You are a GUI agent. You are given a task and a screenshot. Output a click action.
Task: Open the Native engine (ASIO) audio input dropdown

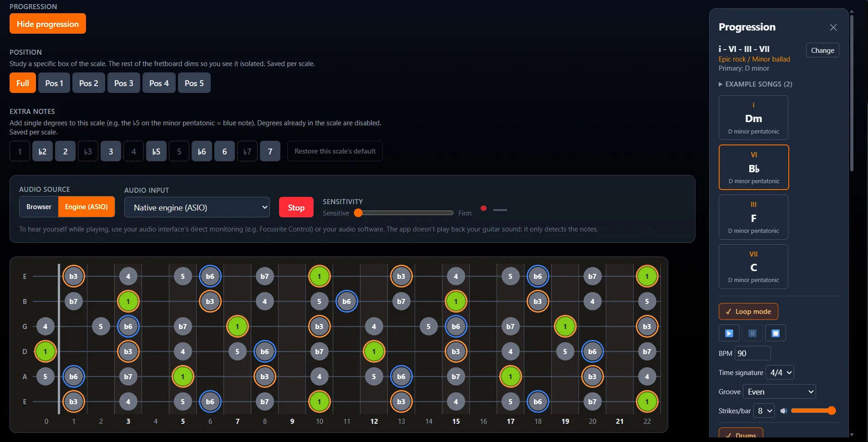tap(197, 207)
